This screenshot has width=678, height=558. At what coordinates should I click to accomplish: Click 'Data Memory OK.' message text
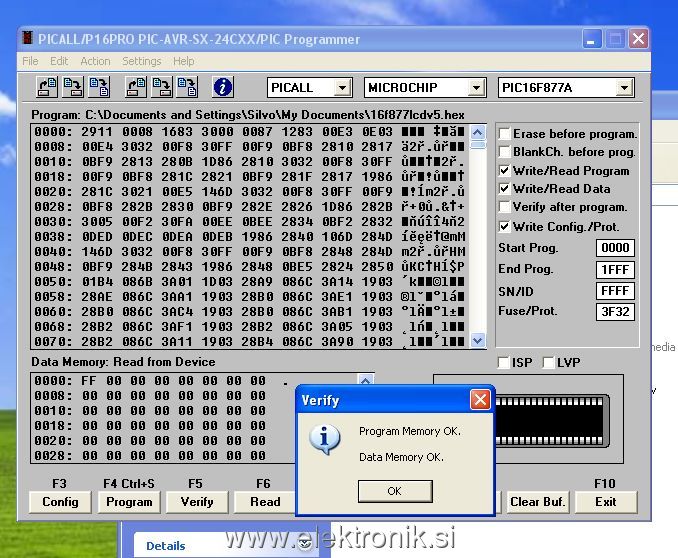pyautogui.click(x=401, y=457)
